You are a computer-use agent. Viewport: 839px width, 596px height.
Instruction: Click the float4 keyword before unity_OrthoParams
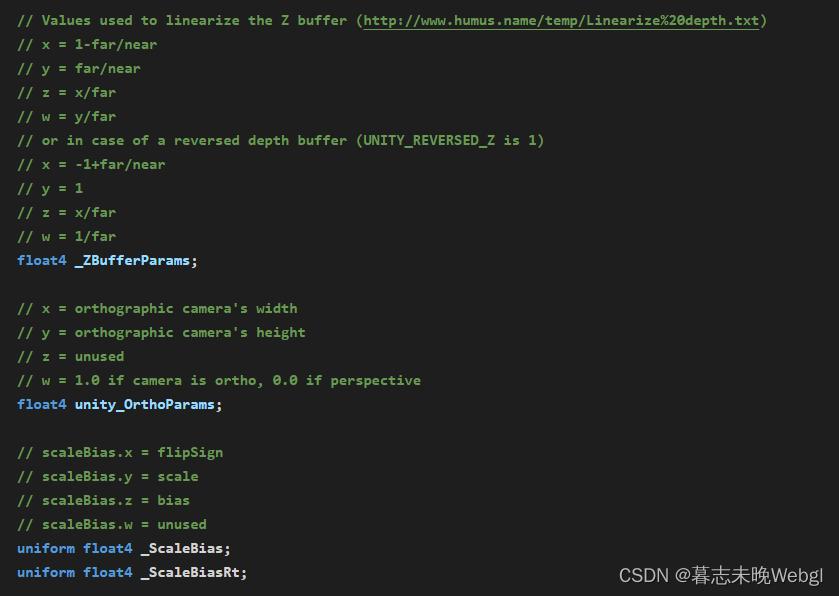42,404
